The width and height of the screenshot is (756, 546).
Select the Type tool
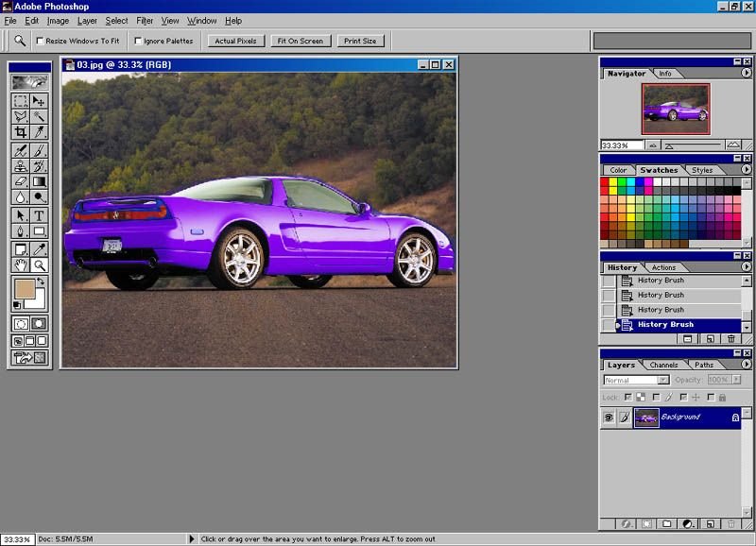click(39, 214)
